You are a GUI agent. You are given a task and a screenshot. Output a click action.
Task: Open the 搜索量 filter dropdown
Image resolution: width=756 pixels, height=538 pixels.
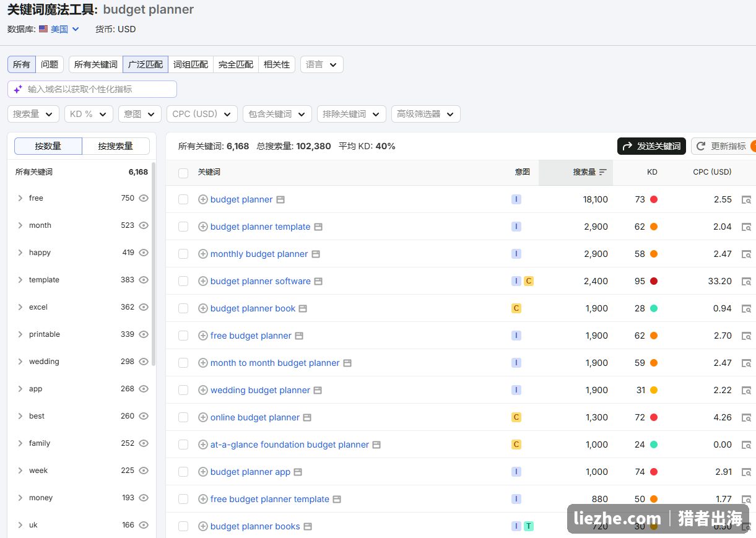tap(33, 114)
